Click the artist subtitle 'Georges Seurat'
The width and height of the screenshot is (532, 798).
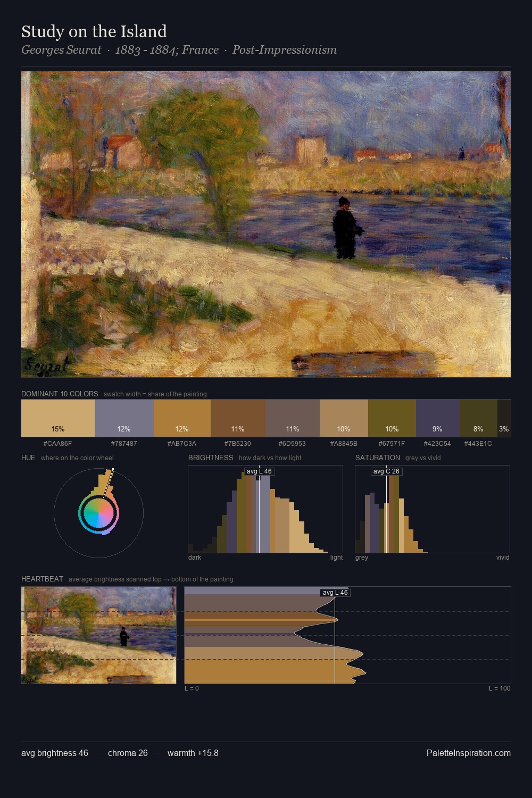tap(61, 49)
